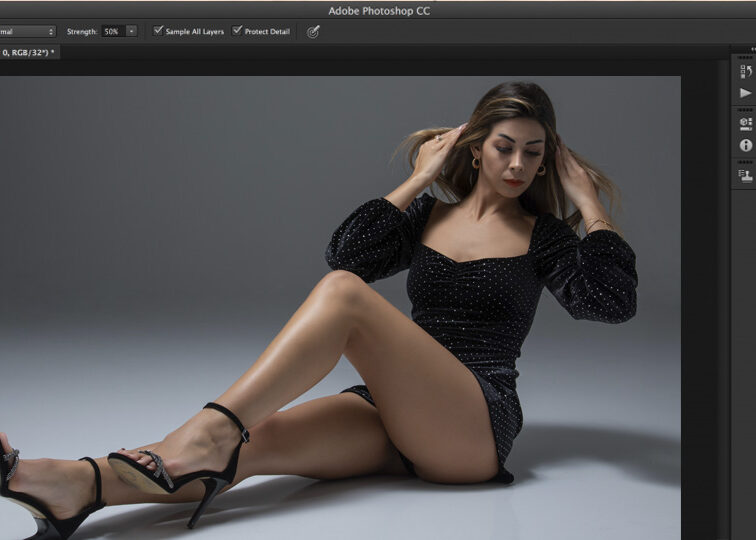Click the grip handle above Properties icon
Image resolution: width=756 pixels, height=540 pixels.
coord(745,110)
